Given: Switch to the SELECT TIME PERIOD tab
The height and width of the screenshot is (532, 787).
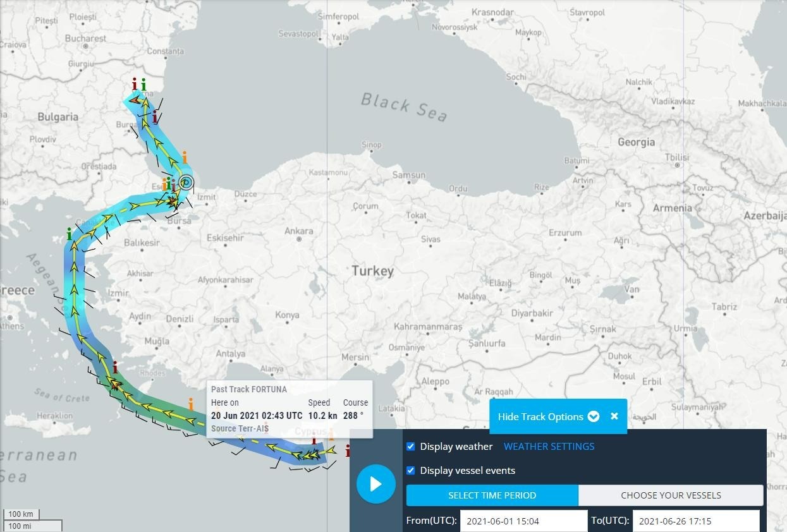Looking at the screenshot, I should point(492,495).
